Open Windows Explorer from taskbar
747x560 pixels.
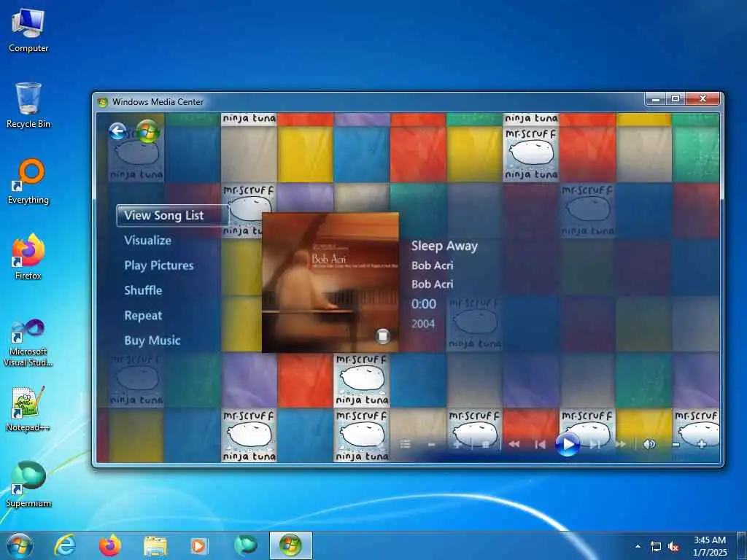pyautogui.click(x=155, y=545)
